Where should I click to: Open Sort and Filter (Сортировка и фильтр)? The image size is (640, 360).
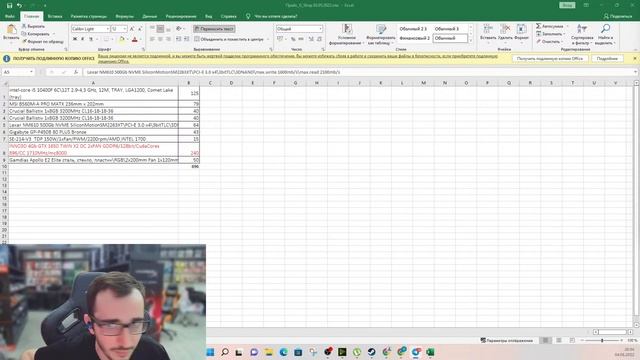[582, 34]
